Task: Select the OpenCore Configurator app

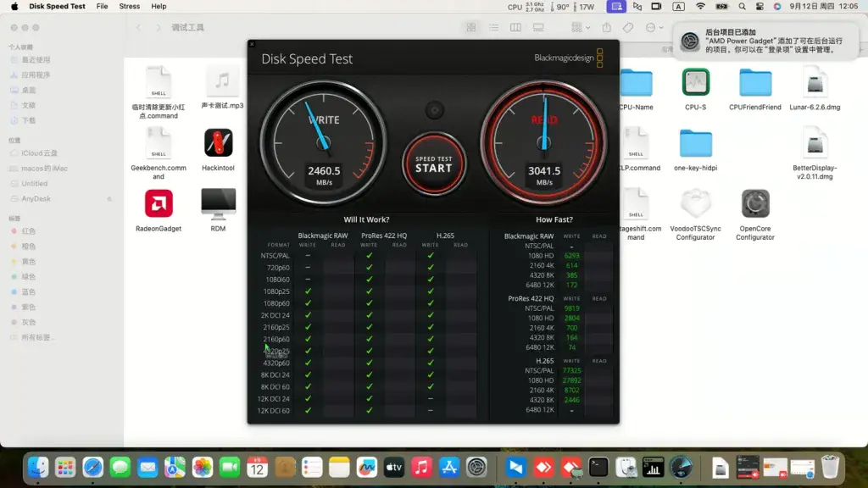Action: pos(755,203)
